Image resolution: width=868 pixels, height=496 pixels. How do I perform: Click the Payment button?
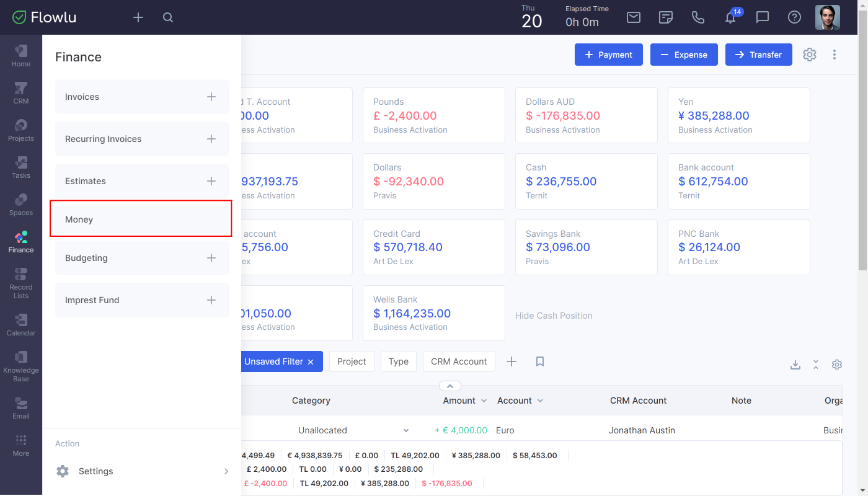click(x=609, y=55)
